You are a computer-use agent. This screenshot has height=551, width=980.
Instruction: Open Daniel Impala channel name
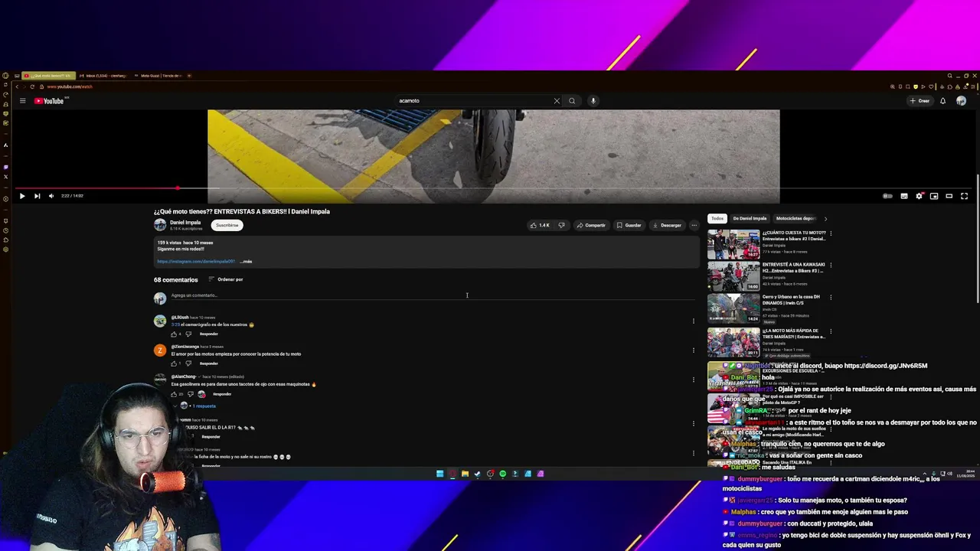pos(185,223)
